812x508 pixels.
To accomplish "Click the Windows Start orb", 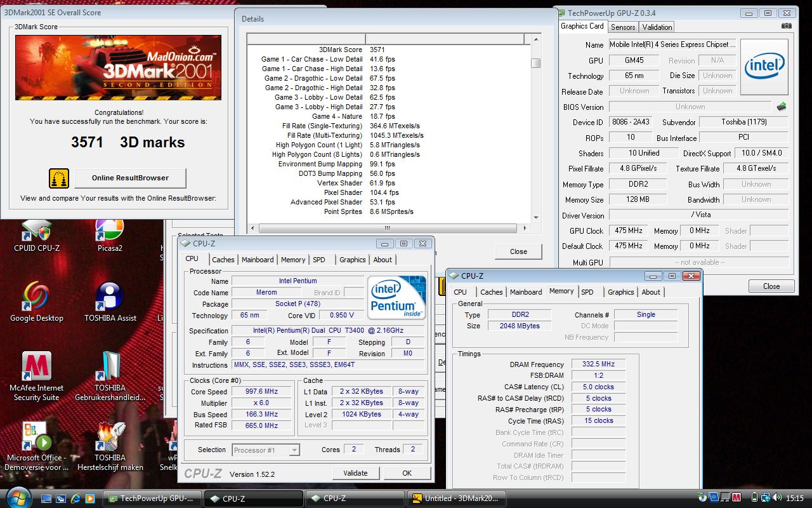I will click(x=19, y=497).
